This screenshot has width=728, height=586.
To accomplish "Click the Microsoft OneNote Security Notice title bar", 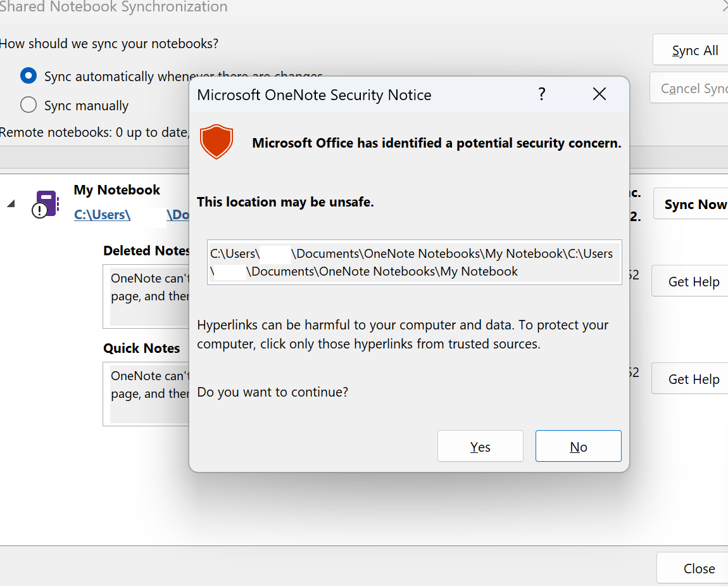I will (315, 94).
